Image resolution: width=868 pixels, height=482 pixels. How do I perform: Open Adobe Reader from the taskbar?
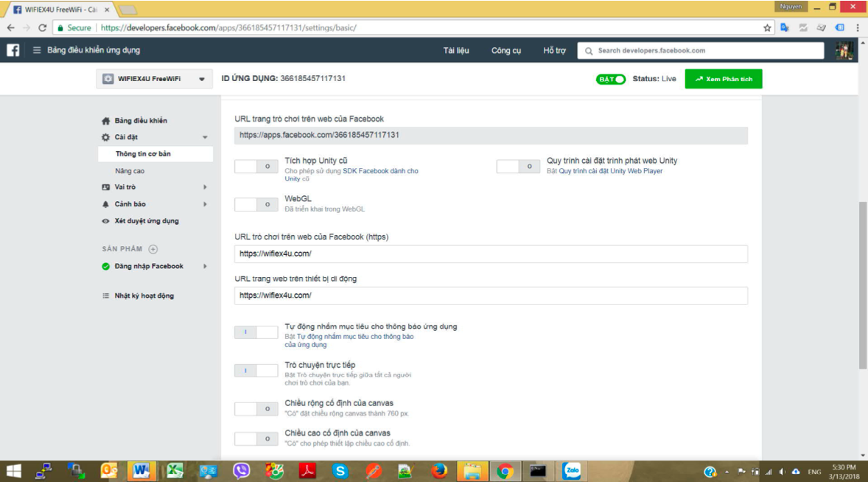(307, 471)
